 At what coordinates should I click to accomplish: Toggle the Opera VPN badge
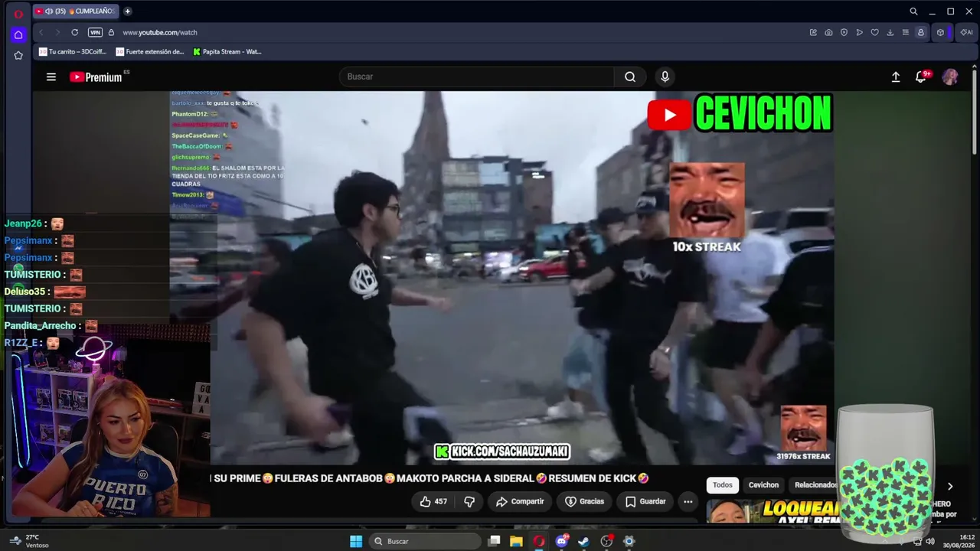(x=95, y=32)
